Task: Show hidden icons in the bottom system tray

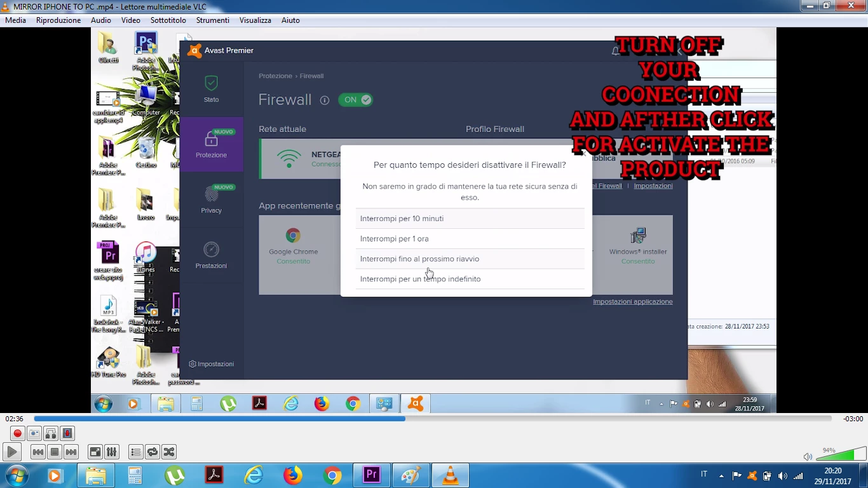Action: [721, 476]
